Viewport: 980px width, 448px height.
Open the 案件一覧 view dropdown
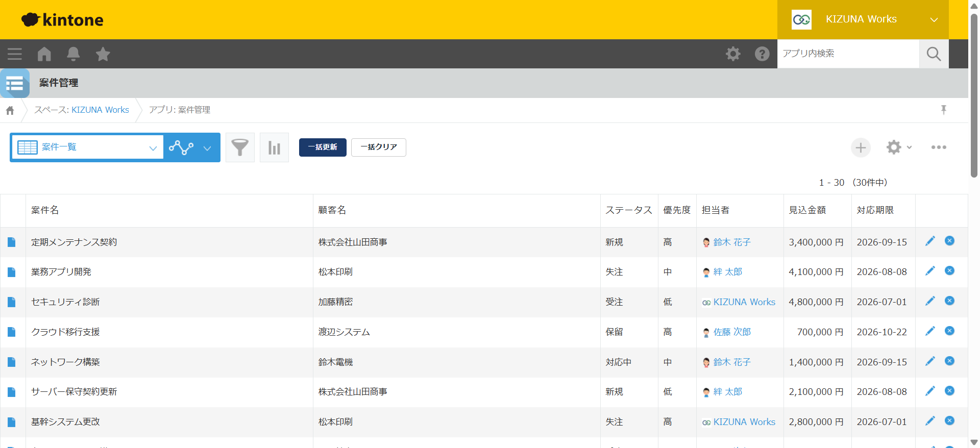point(87,147)
